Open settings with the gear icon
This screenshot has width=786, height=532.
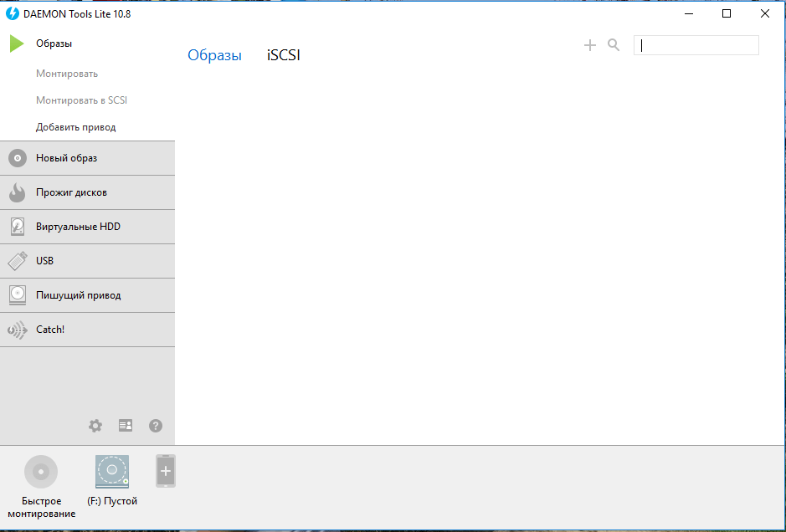(x=95, y=426)
